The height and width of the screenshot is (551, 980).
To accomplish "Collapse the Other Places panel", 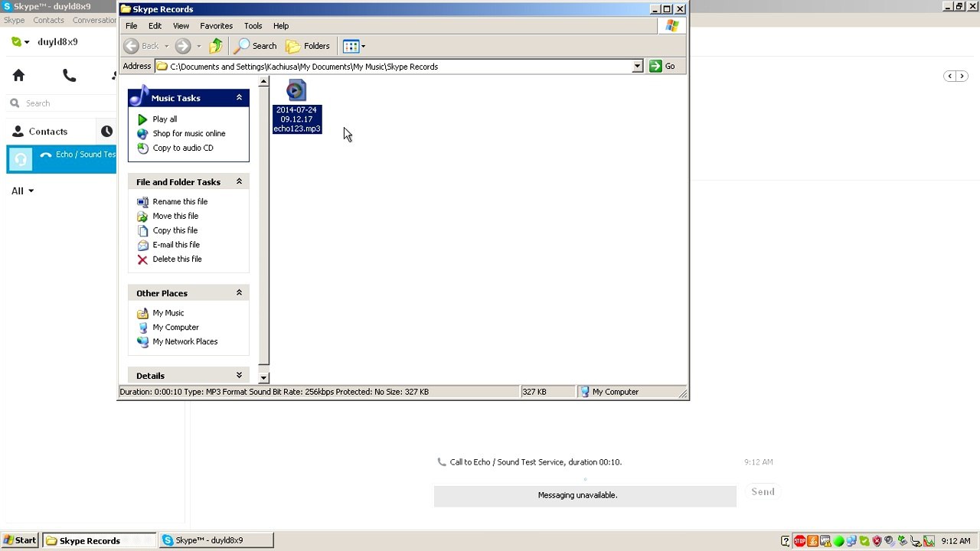I will pos(239,293).
